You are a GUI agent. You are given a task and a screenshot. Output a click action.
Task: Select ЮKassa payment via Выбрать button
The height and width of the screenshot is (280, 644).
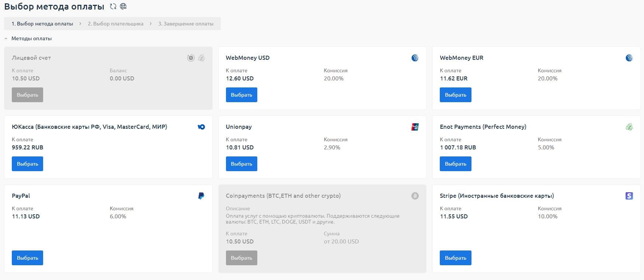(x=27, y=164)
